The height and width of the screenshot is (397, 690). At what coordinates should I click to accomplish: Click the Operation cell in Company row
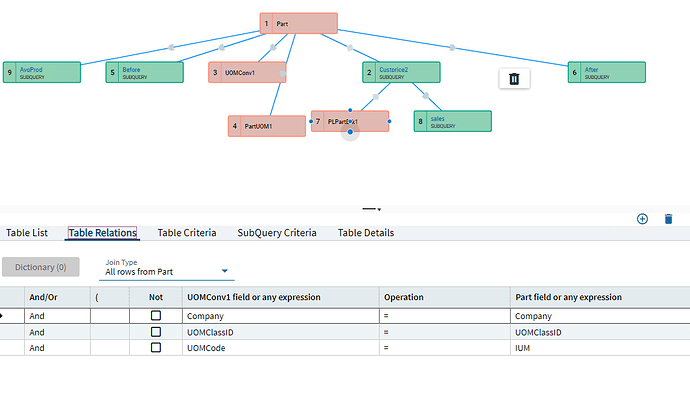pos(445,316)
